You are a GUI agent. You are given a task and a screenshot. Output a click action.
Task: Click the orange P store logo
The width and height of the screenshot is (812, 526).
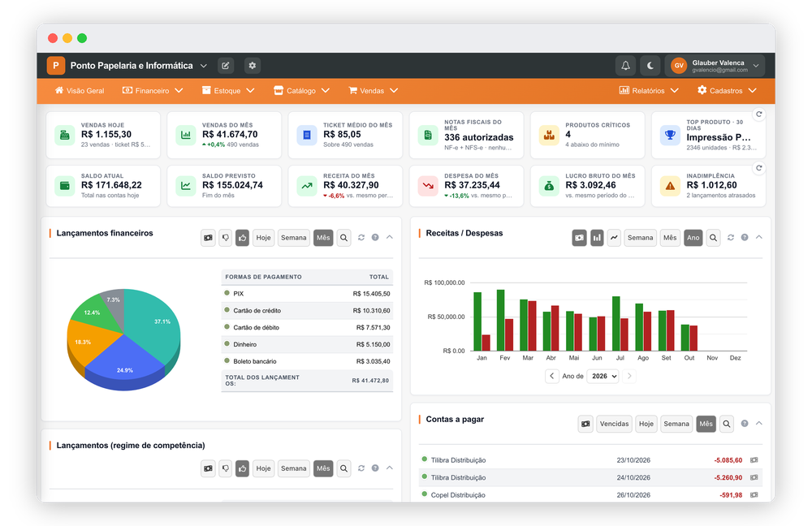(x=56, y=66)
